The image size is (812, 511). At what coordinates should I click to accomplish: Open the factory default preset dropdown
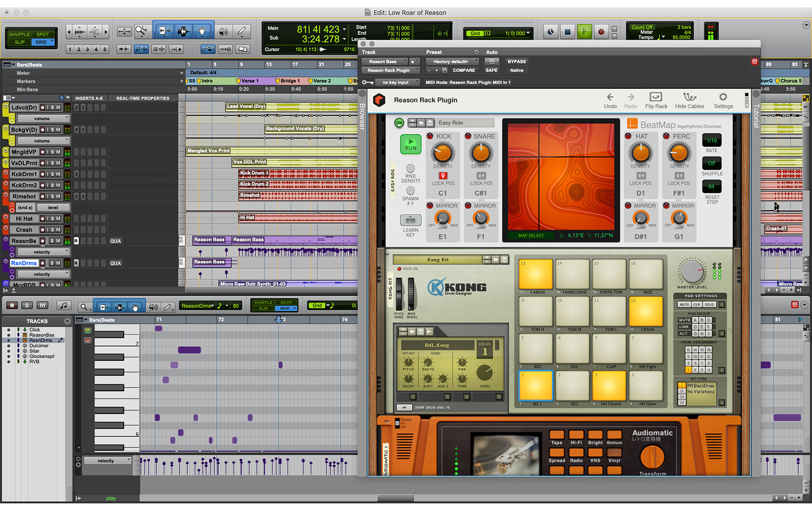(x=452, y=61)
